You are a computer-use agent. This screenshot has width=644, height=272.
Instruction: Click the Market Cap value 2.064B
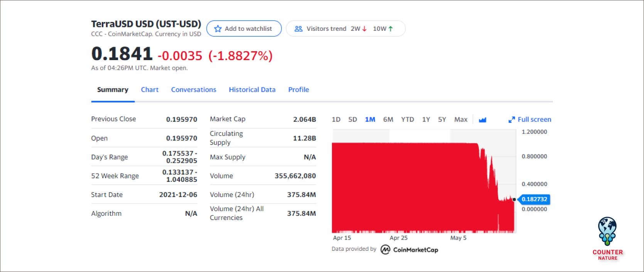tap(305, 119)
